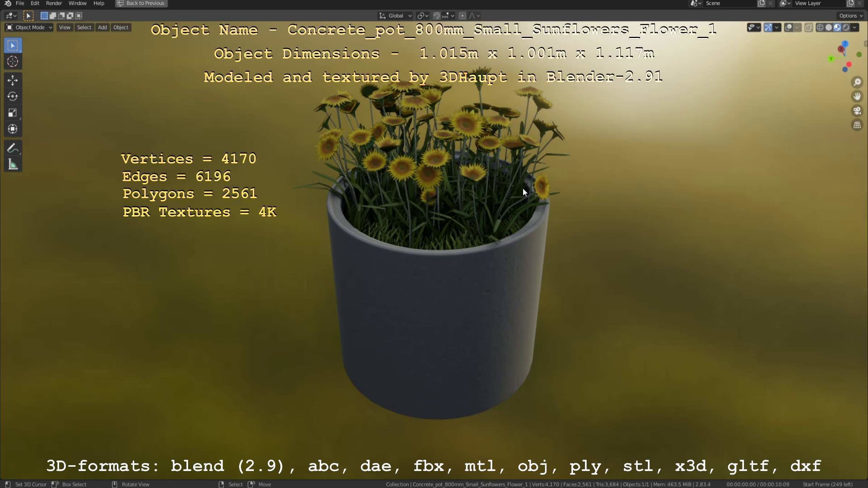Click the green Y axis on the navigation gizmo
The width and height of the screenshot is (868, 488).
point(831,59)
